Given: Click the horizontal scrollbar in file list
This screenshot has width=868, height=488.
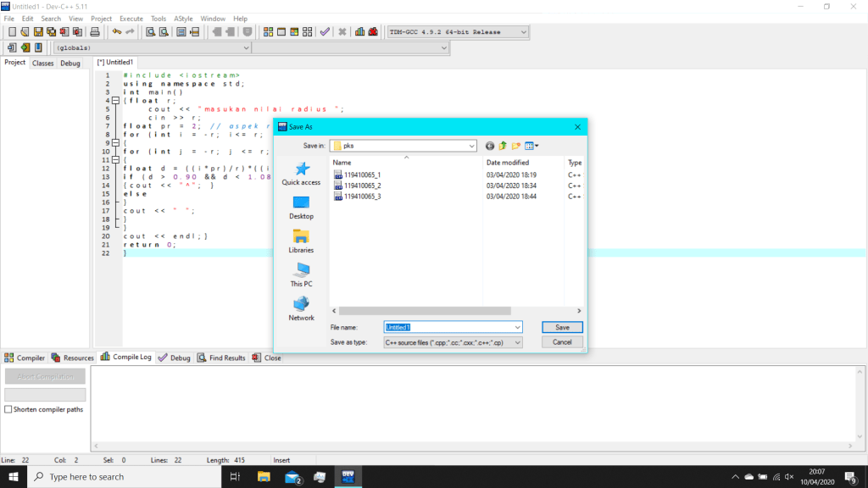Looking at the screenshot, I should click(421, 311).
